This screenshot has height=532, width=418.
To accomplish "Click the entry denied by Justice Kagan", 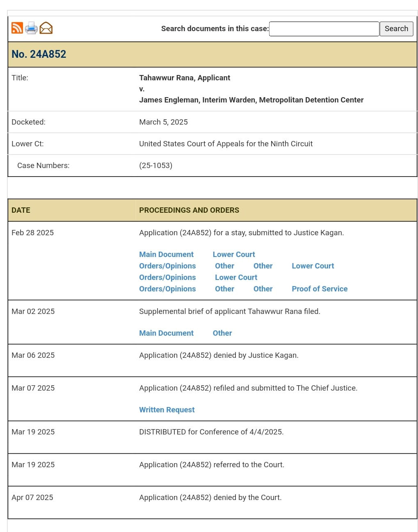I will click(x=219, y=355).
